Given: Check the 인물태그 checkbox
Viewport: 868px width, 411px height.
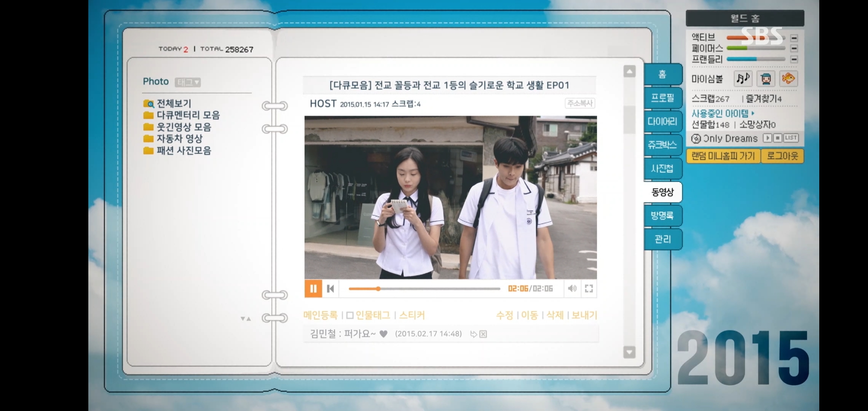Looking at the screenshot, I should tap(350, 315).
